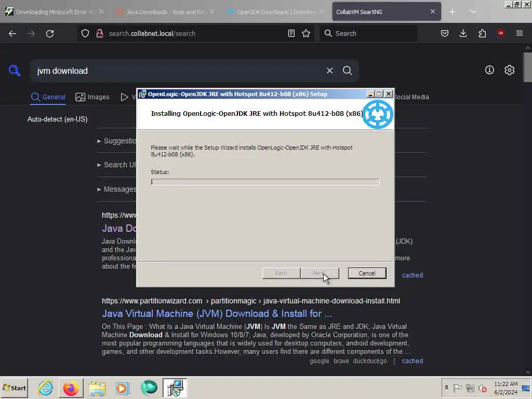The width and height of the screenshot is (532, 399).
Task: Reload the page with the refresh icon
Action: [x=50, y=34]
